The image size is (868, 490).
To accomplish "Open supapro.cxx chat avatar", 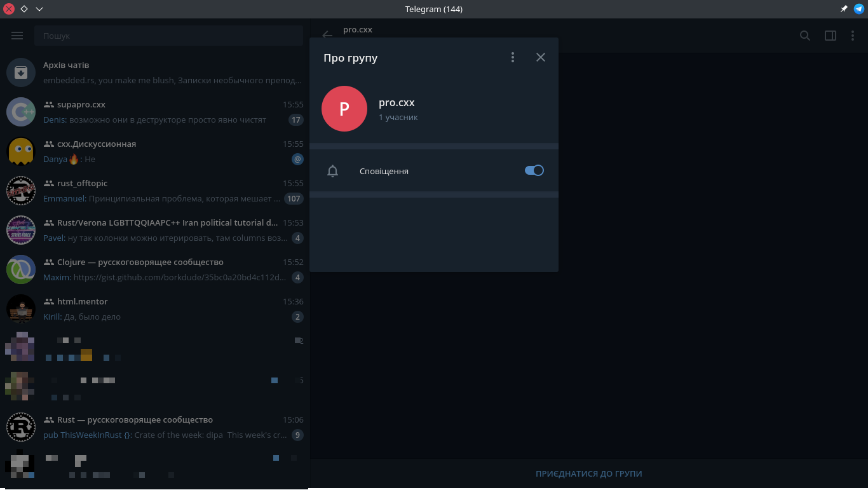I will pyautogui.click(x=21, y=112).
